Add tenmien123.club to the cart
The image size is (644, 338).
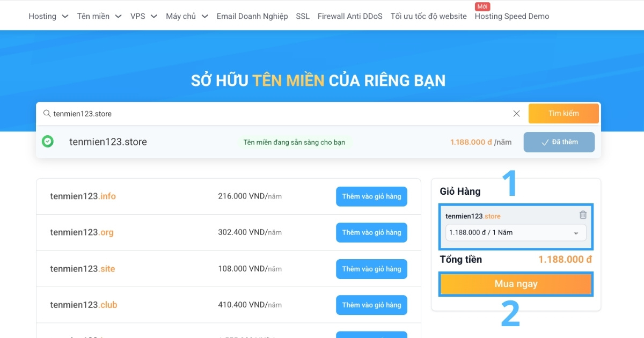pos(371,305)
